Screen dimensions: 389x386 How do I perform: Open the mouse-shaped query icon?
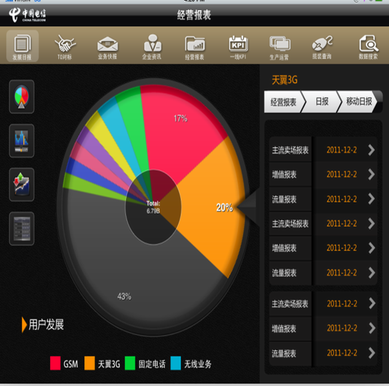[322, 46]
